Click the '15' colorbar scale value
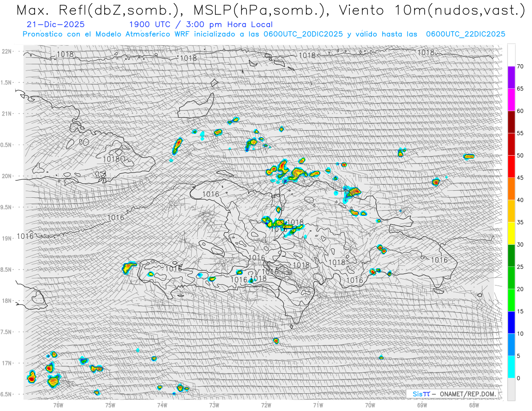Screen dimensions: 532x411 520,311
